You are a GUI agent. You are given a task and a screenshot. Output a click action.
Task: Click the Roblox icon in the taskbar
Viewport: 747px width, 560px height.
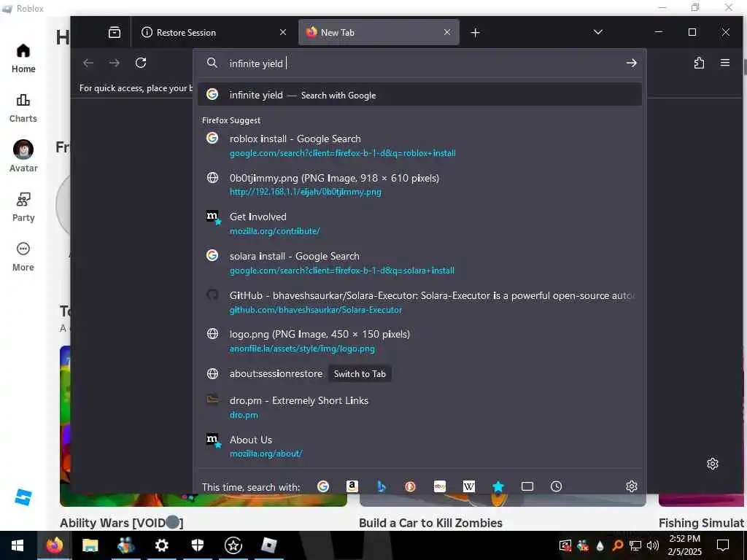pyautogui.click(x=269, y=545)
